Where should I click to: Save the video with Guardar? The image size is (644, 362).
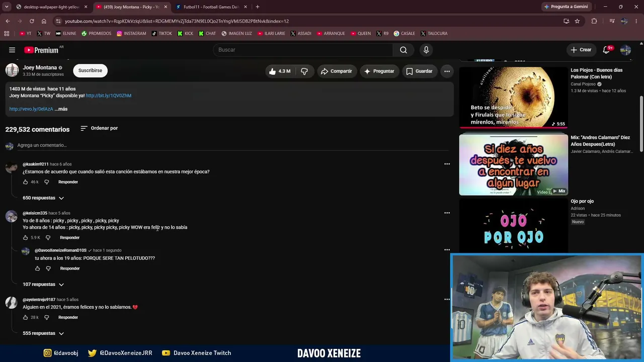pos(420,71)
